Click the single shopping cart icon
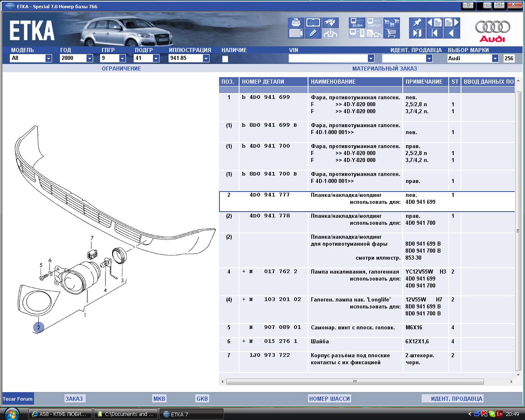 click(392, 34)
